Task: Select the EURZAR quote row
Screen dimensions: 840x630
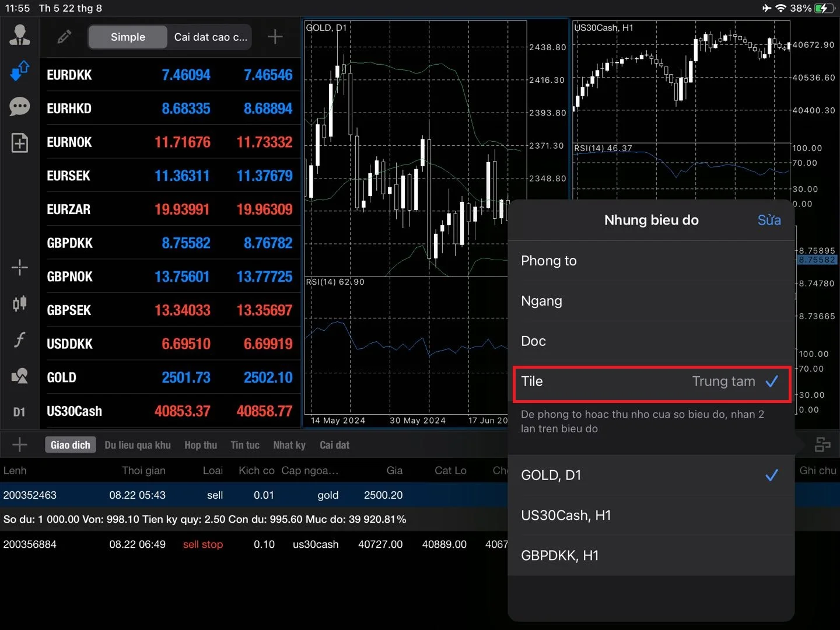Action: (x=170, y=209)
